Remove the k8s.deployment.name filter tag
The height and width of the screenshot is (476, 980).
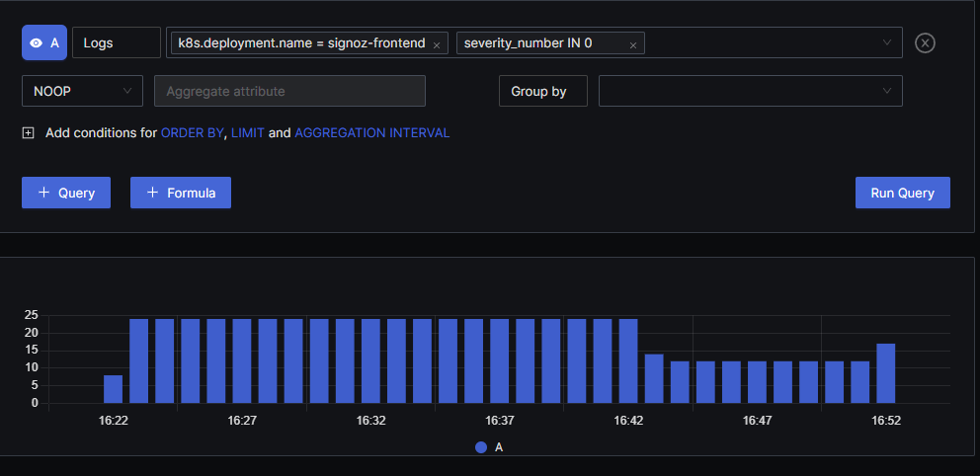[437, 45]
